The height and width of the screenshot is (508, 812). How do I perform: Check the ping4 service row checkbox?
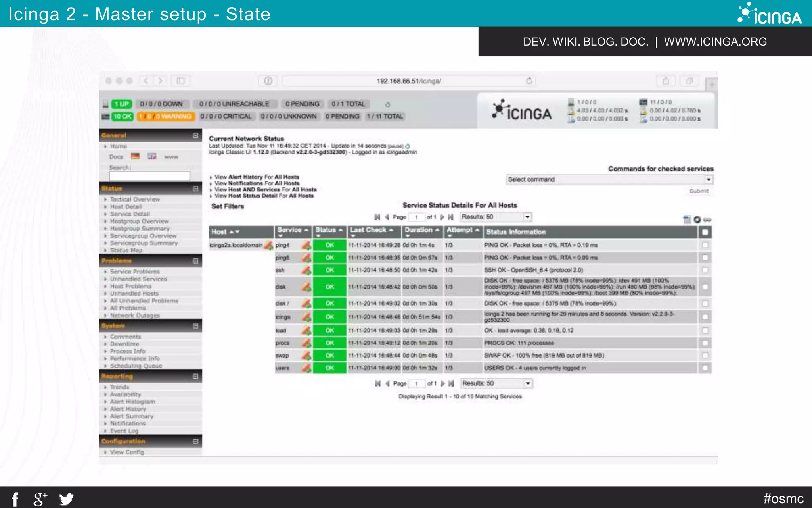705,245
